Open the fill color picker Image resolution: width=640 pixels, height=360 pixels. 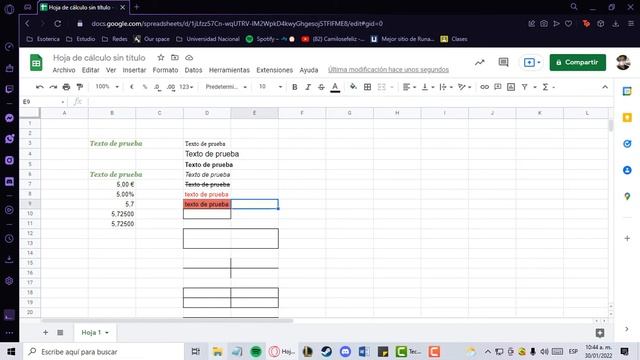tap(353, 87)
